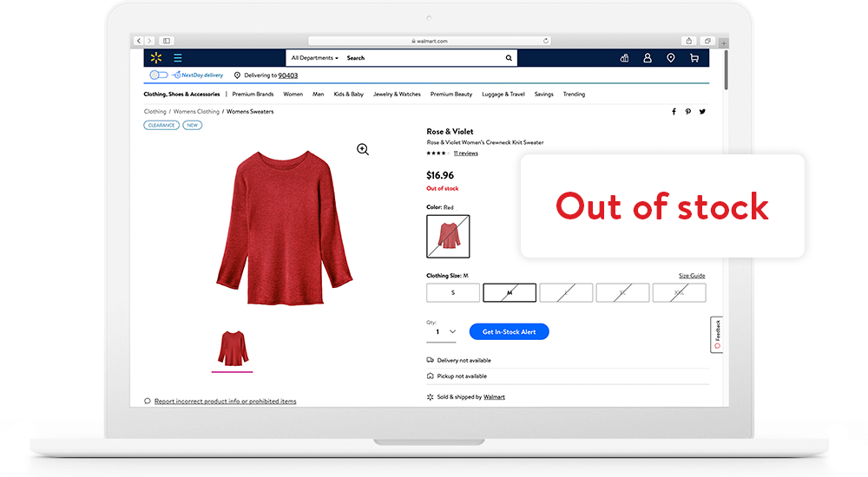
Task: Open the Premium Brands menu
Action: (x=253, y=94)
